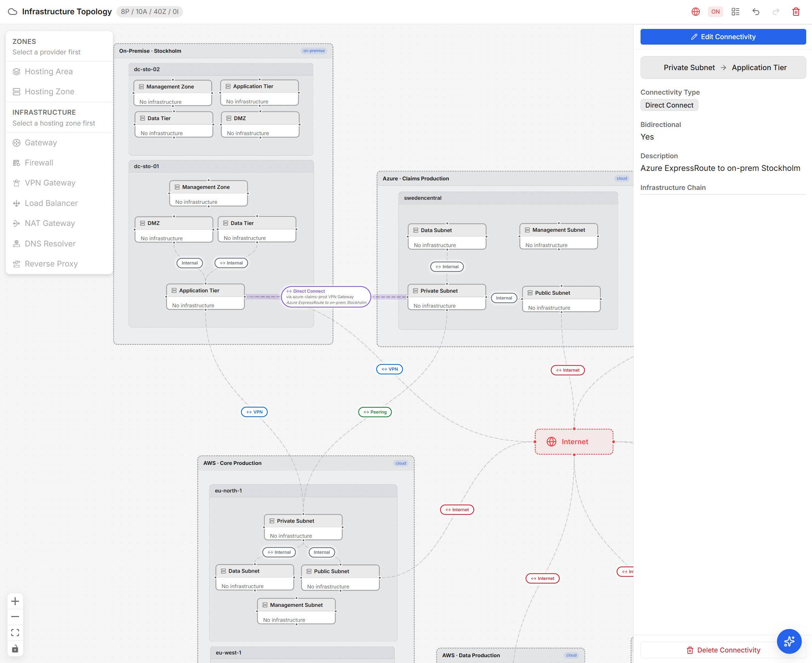Choose Gateway in the Infrastructure list
The image size is (812, 663).
(59, 143)
